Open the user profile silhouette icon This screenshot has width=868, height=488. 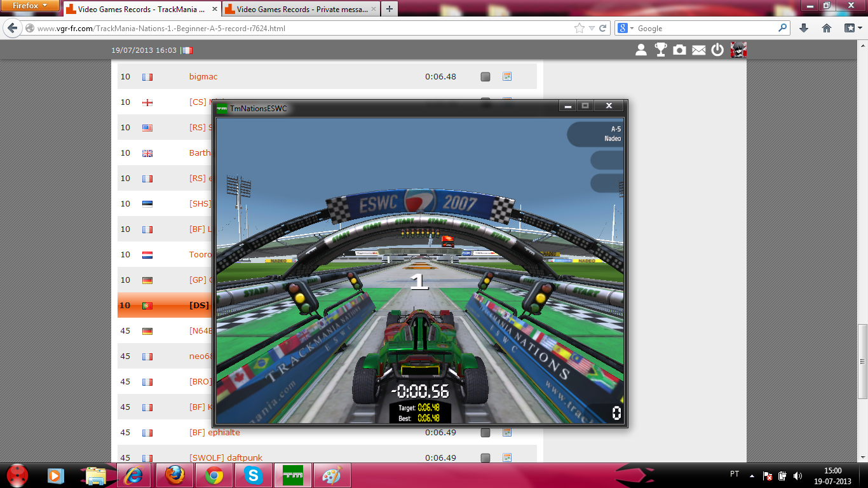pyautogui.click(x=641, y=50)
